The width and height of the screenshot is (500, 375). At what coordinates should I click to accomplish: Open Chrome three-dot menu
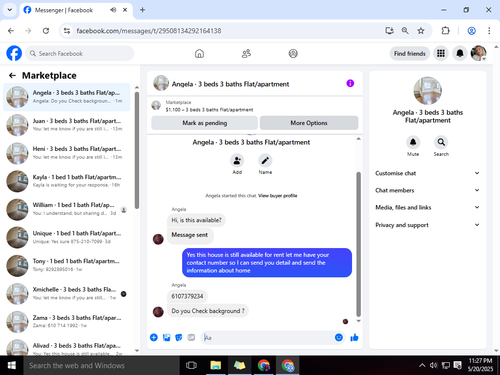[x=489, y=31]
